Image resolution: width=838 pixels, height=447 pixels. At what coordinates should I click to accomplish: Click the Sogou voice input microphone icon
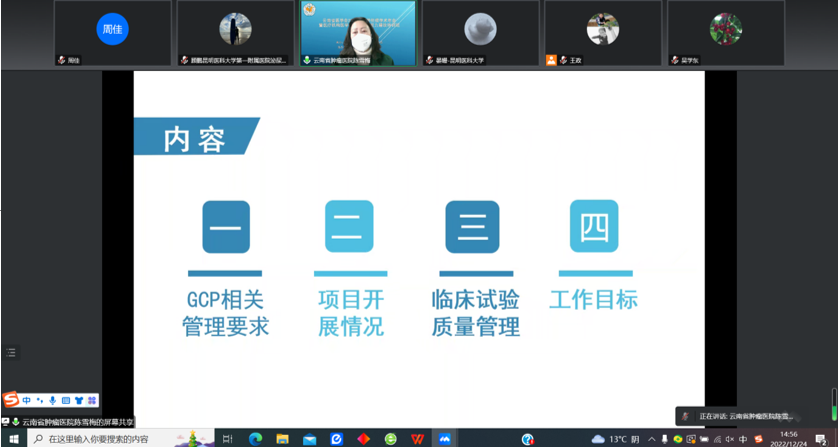pos(52,400)
